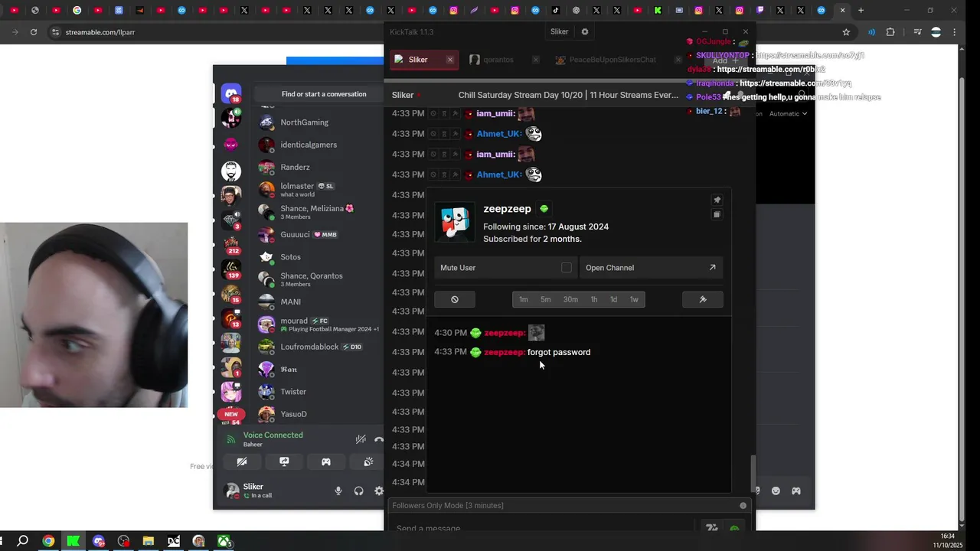
Task: Open Kick app from taskbar
Action: click(73, 541)
